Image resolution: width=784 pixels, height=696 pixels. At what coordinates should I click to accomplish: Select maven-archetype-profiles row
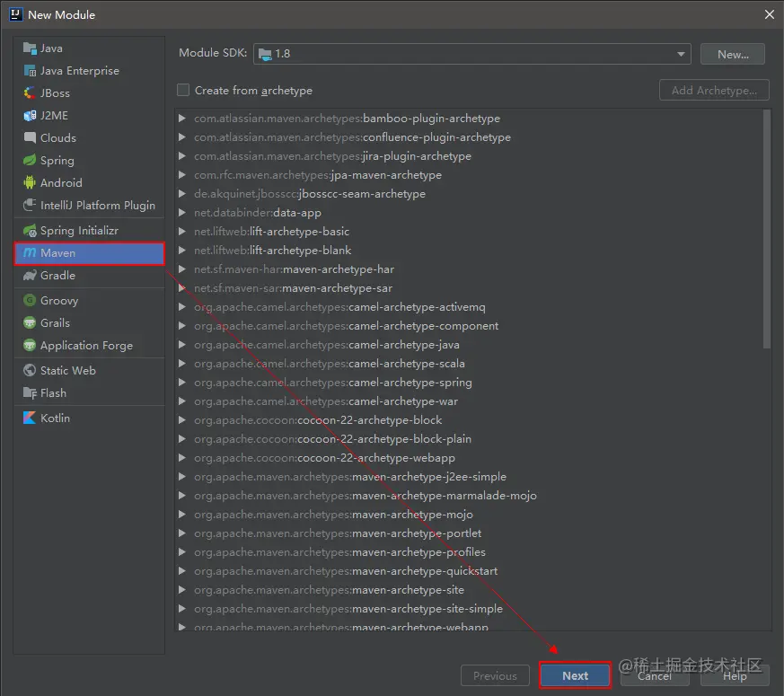pos(470,552)
